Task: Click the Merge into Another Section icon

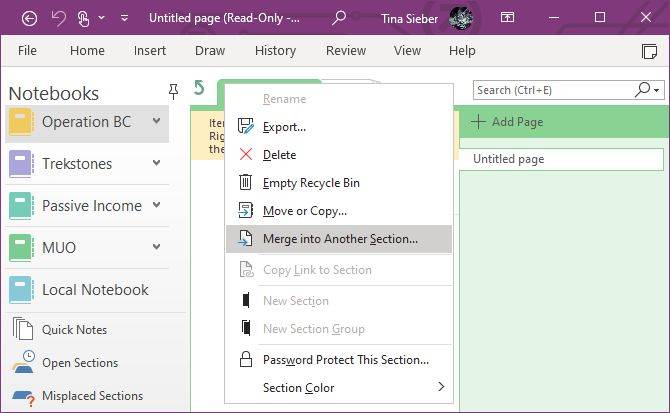Action: click(x=245, y=238)
